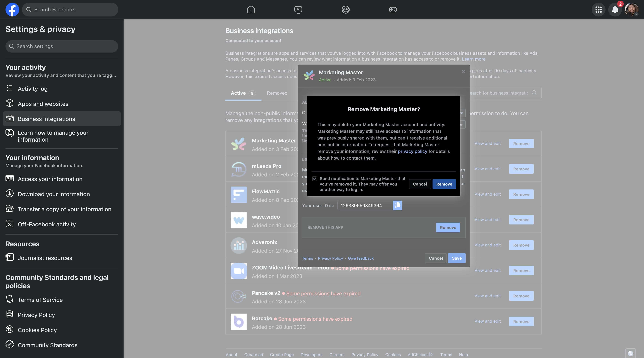The height and width of the screenshot is (358, 644).
Task: Switch to the Removed tab
Action: coord(277,93)
